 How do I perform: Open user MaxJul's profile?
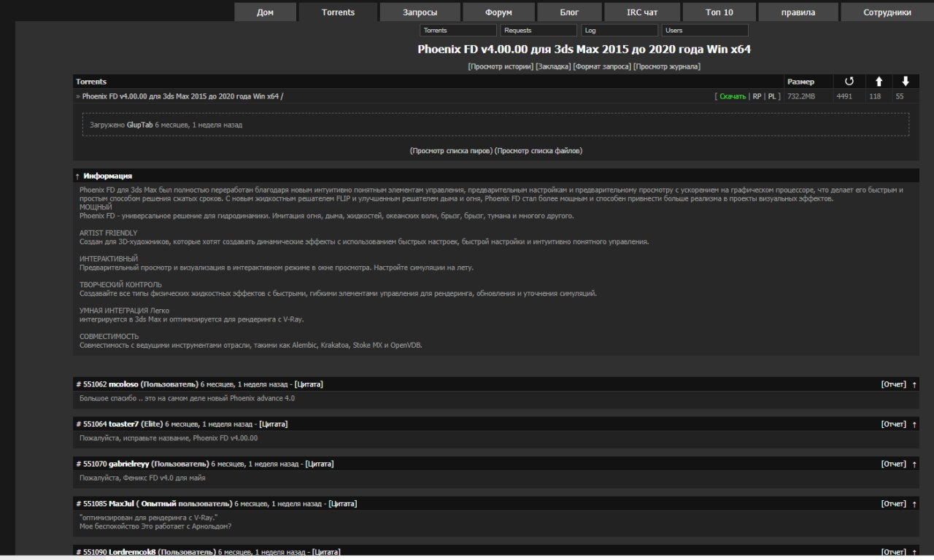(x=121, y=504)
